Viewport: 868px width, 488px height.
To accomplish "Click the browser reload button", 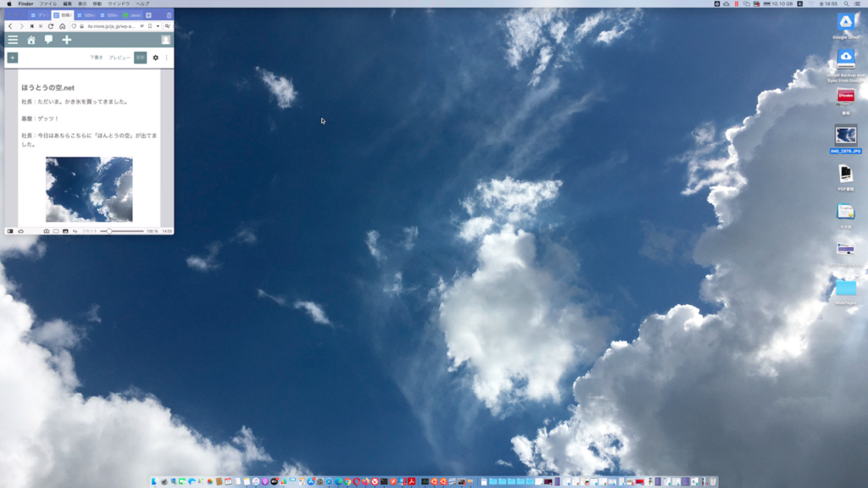I will (51, 26).
